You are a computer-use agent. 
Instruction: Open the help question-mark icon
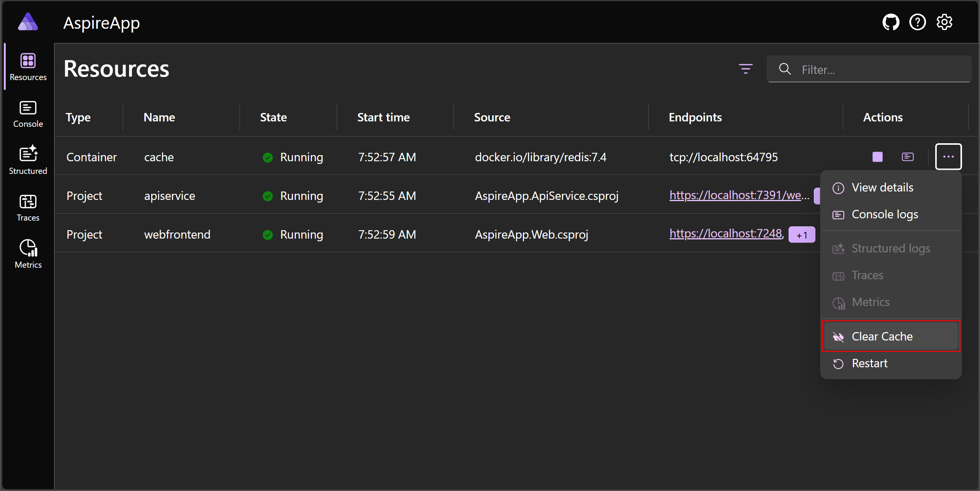[918, 22]
